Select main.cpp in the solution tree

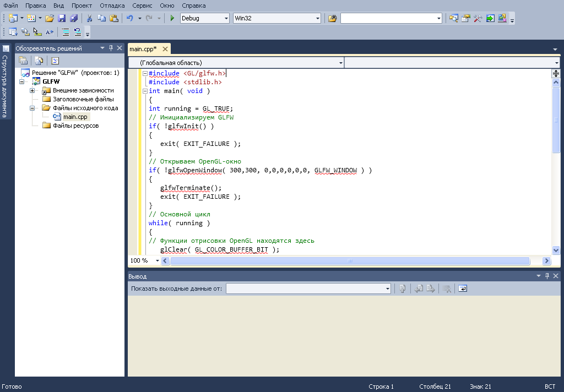tap(75, 117)
